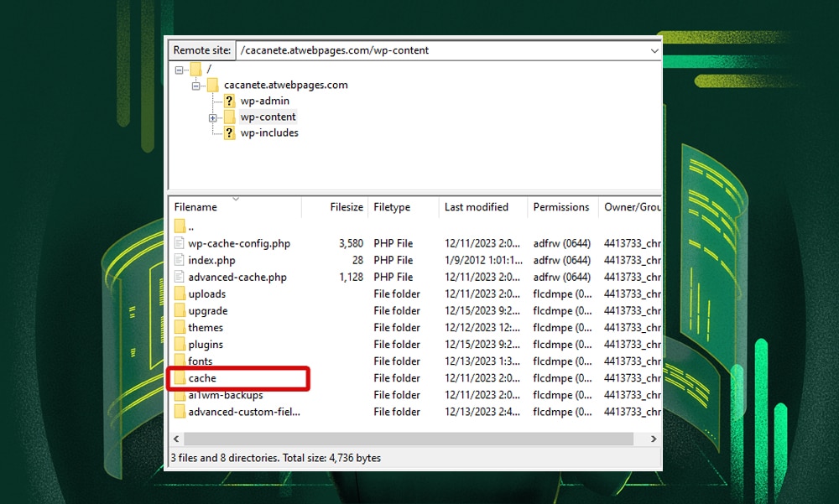This screenshot has width=839, height=504.
Task: Click the folder icon next to uploads
Action: pos(180,294)
